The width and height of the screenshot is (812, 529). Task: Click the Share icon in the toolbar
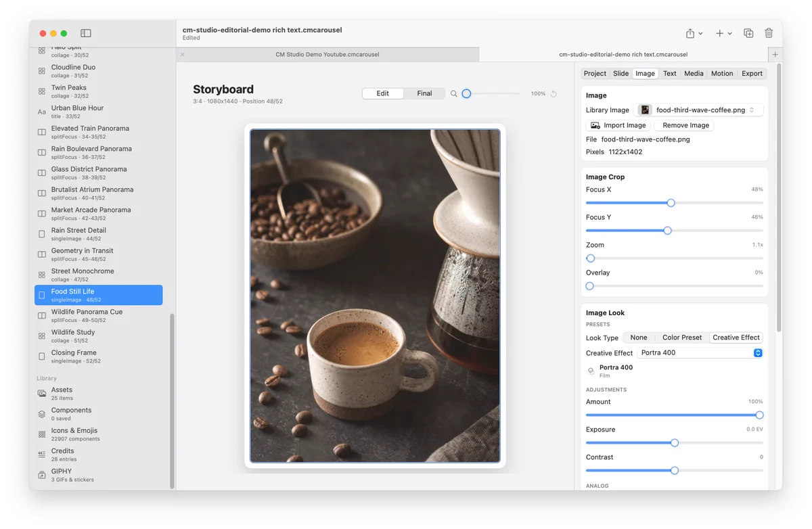coord(690,33)
